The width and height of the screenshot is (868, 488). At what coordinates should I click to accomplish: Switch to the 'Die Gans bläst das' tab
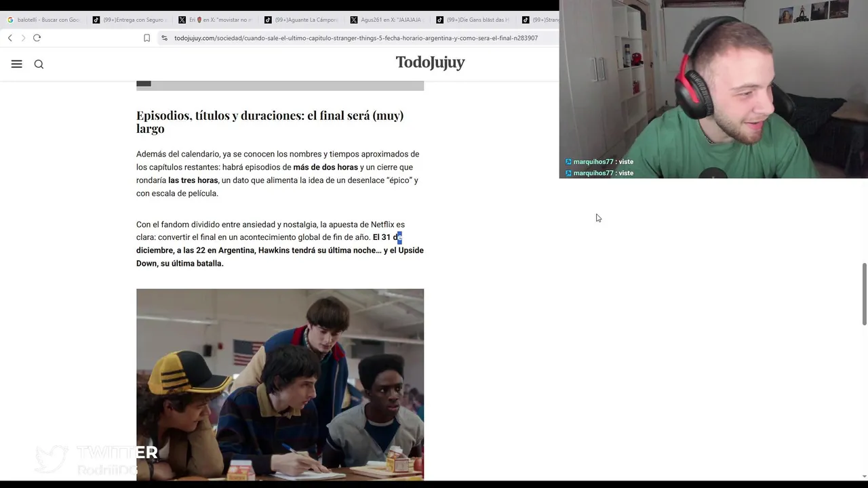click(x=473, y=20)
